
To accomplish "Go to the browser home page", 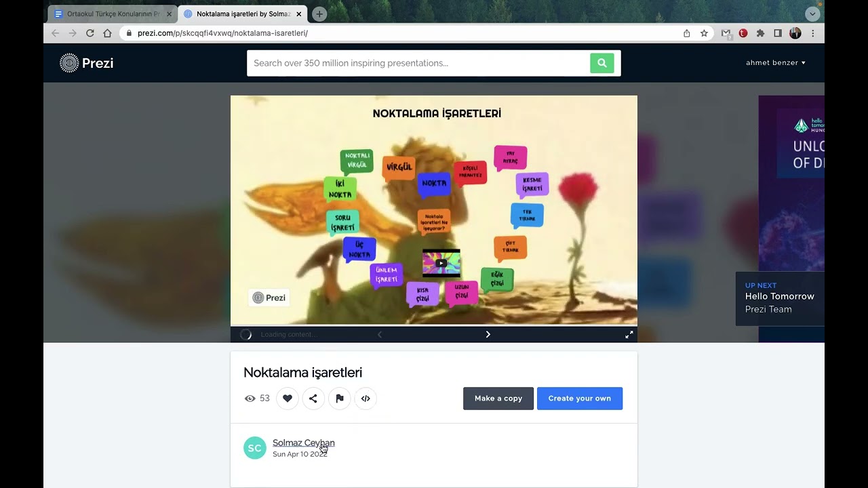I will tap(107, 33).
